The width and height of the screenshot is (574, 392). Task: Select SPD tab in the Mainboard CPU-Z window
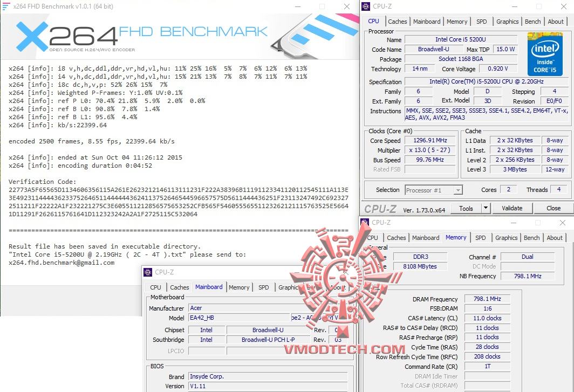(264, 288)
